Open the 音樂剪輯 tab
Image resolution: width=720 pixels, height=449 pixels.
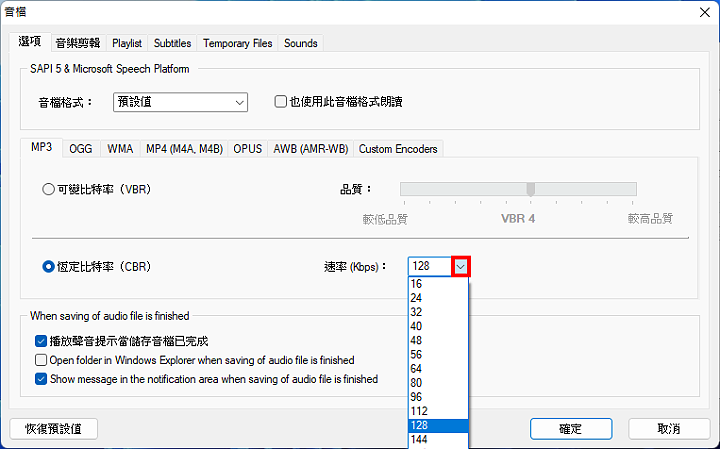click(78, 43)
